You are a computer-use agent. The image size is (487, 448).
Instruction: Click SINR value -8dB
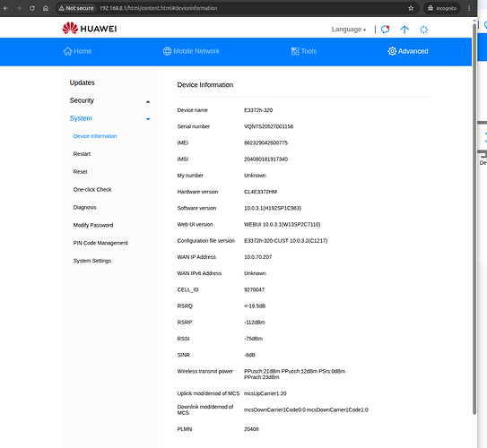pyautogui.click(x=249, y=355)
